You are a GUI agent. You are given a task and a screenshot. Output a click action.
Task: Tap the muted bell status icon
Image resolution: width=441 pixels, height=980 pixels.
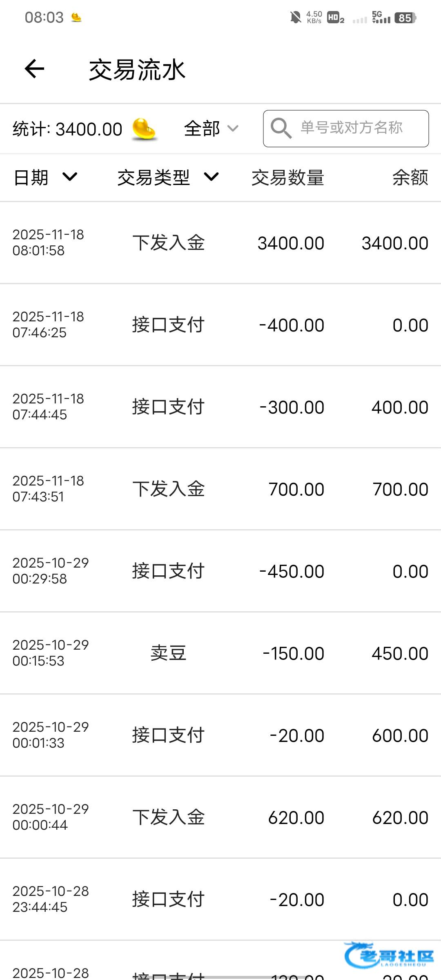[295, 18]
